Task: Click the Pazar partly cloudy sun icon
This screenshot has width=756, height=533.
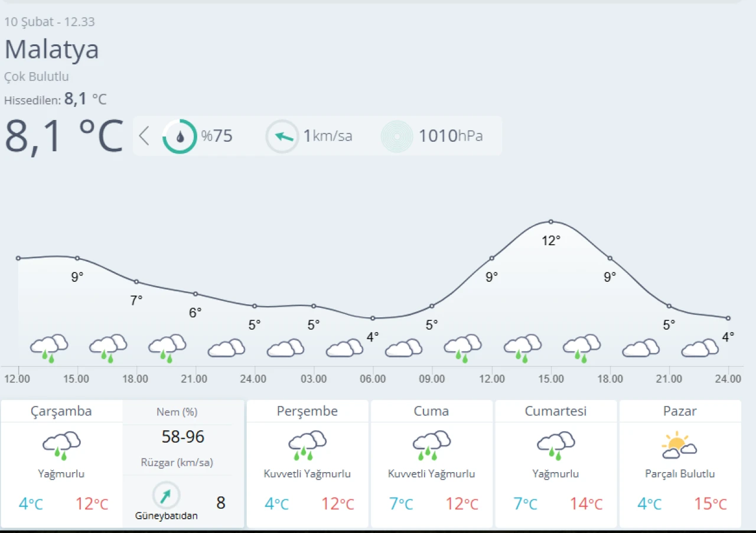Action: [x=679, y=446]
